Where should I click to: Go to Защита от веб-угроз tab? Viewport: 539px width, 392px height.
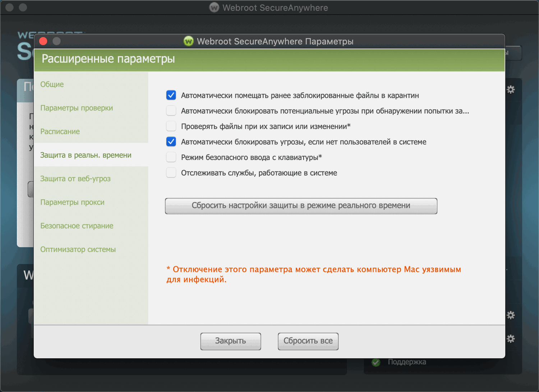tap(75, 179)
